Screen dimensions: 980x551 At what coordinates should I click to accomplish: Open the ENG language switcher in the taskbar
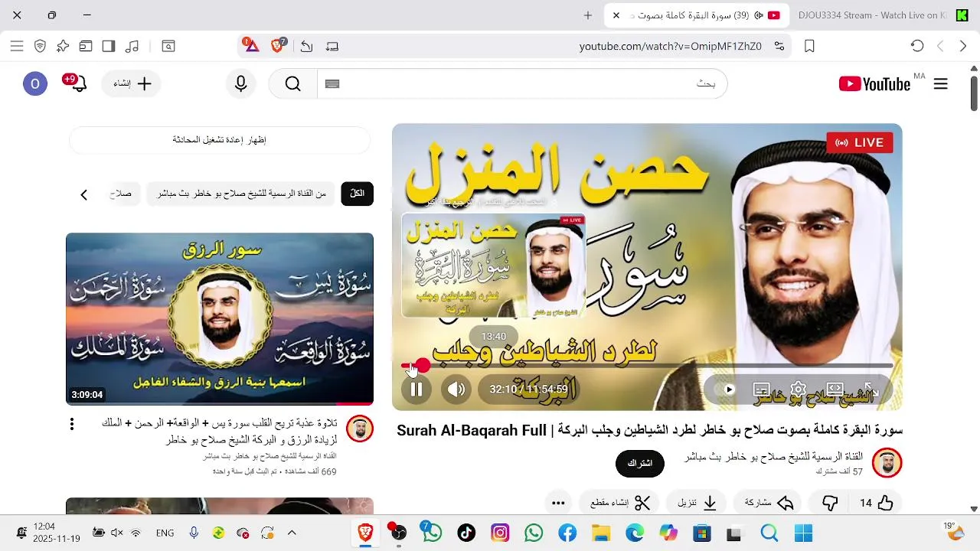pos(165,533)
